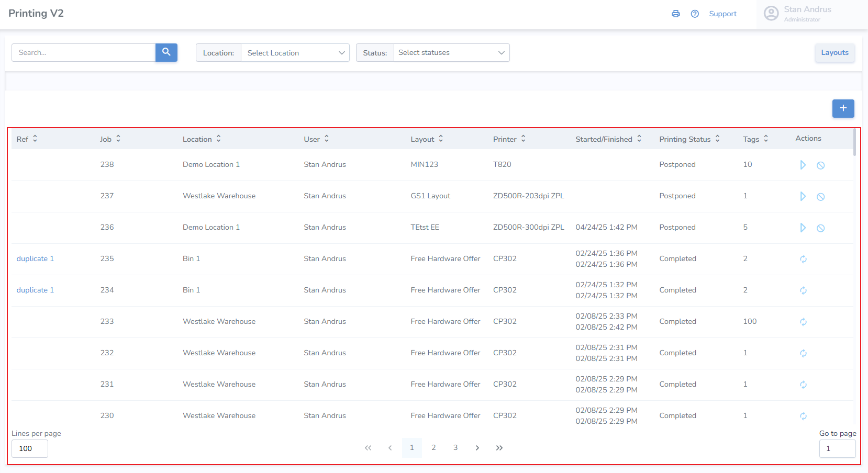This screenshot has height=473, width=868.
Task: Cancel job 237 with the cancel icon
Action: click(x=821, y=197)
